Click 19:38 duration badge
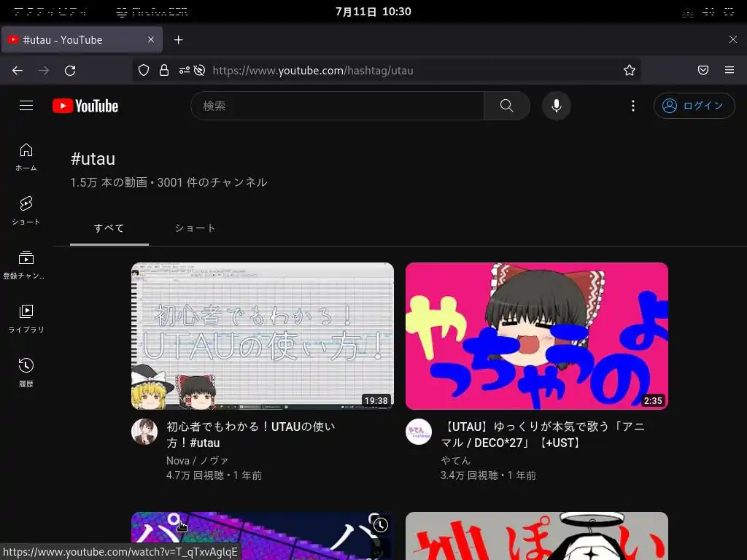747x560 pixels. click(x=376, y=400)
